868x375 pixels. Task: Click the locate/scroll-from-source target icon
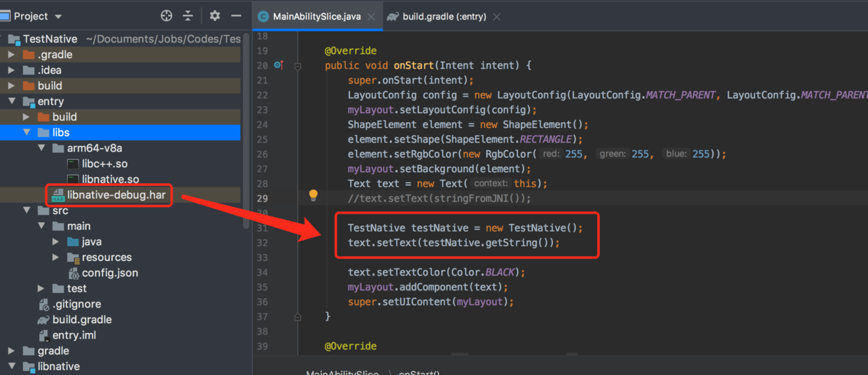(166, 15)
